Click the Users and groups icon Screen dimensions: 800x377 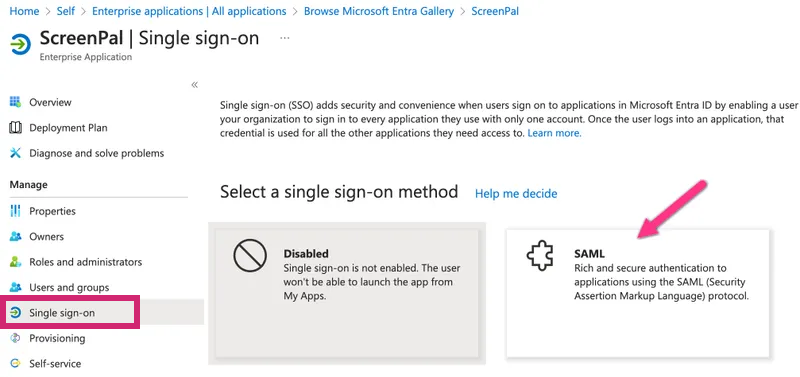pos(15,287)
